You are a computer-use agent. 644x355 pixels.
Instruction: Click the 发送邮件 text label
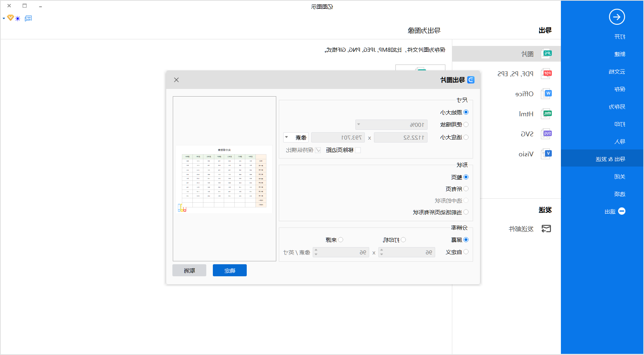[x=521, y=229]
